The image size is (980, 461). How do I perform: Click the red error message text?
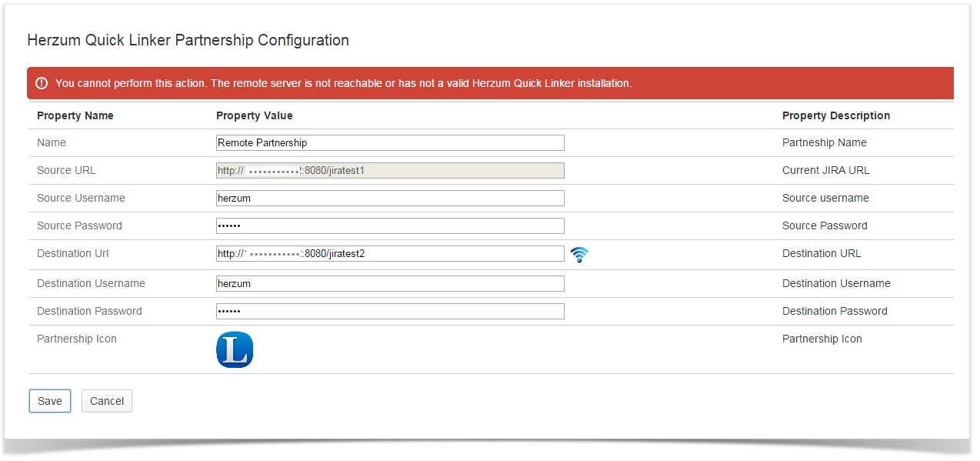[x=343, y=83]
